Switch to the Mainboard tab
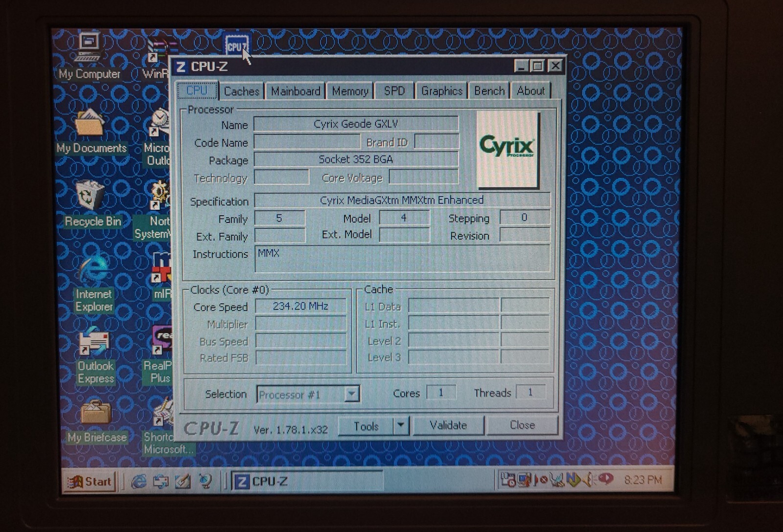This screenshot has height=532, width=783. coord(296,91)
